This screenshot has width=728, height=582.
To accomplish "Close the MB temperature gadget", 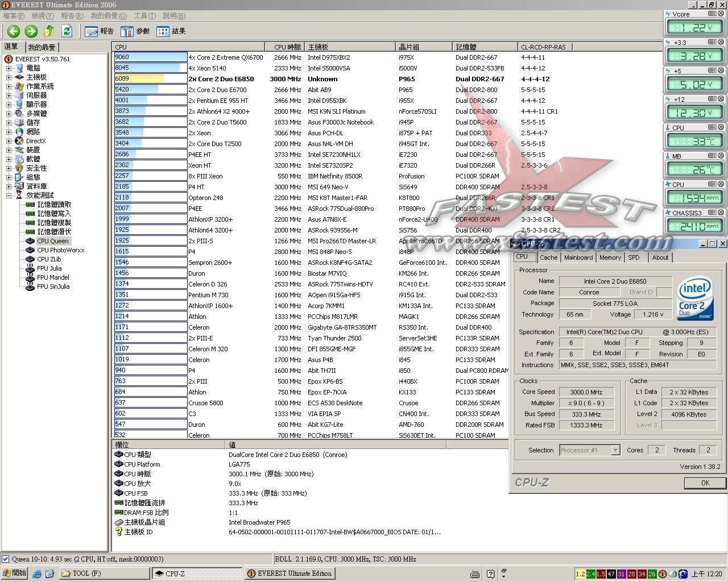I will coord(720,156).
